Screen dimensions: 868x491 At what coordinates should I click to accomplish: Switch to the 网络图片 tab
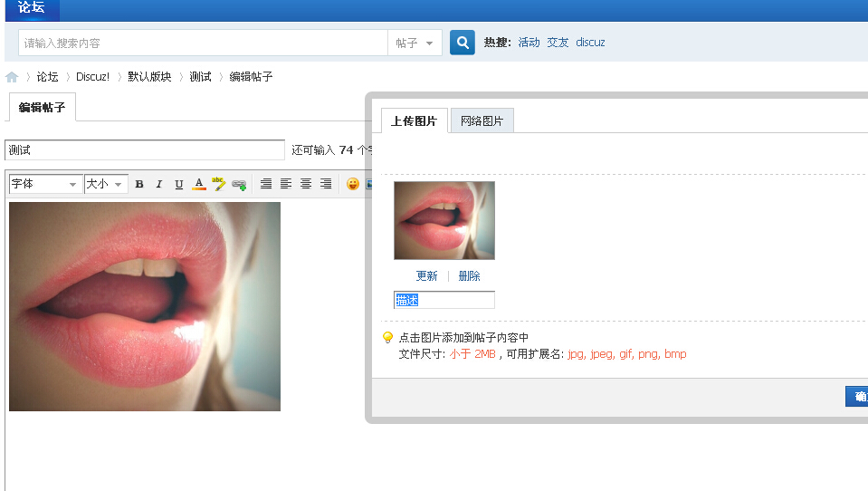(482, 120)
